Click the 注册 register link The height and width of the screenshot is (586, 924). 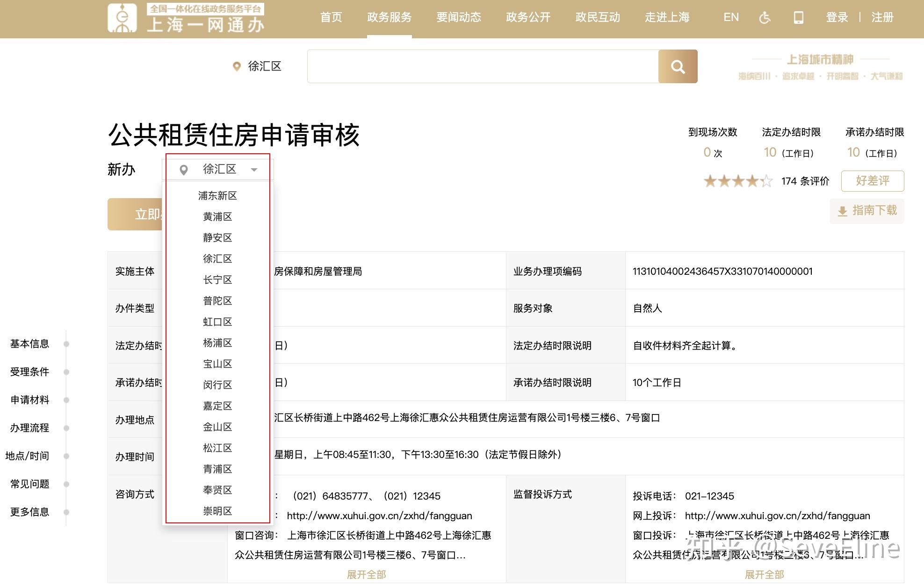(882, 17)
